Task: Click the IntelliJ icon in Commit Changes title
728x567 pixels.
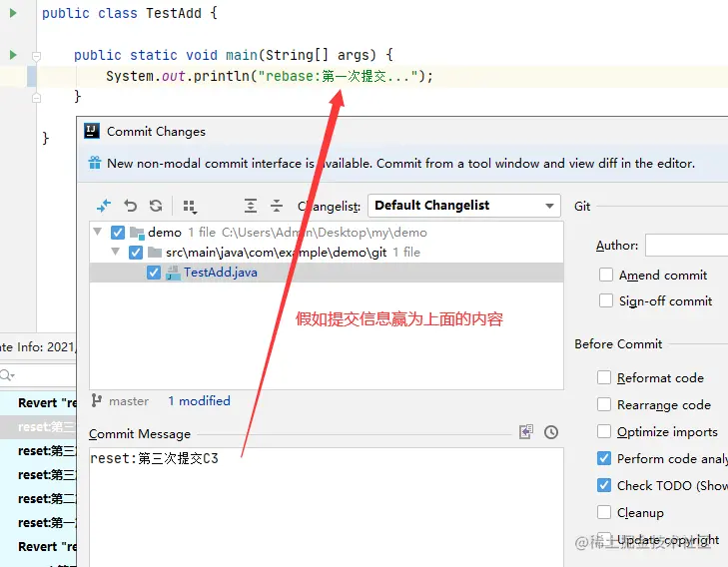Action: point(92,132)
